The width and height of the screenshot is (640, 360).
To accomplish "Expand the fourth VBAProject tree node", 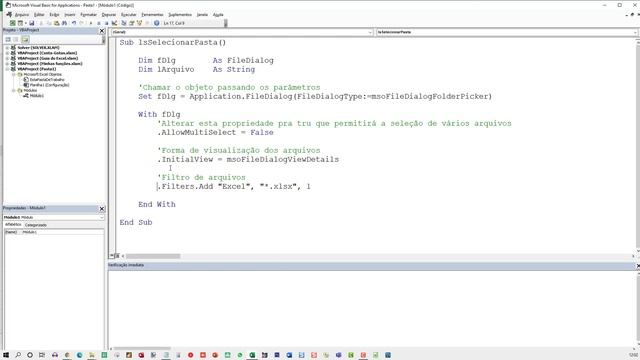I will [x=7, y=64].
